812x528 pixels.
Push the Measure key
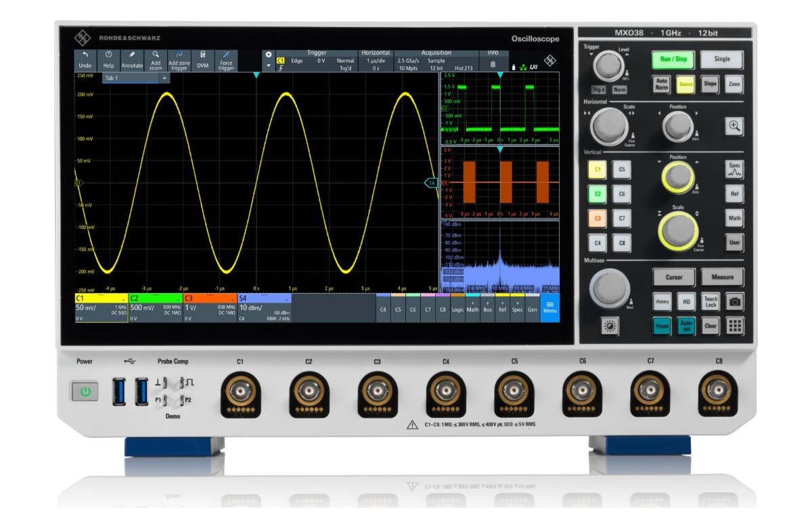[722, 277]
